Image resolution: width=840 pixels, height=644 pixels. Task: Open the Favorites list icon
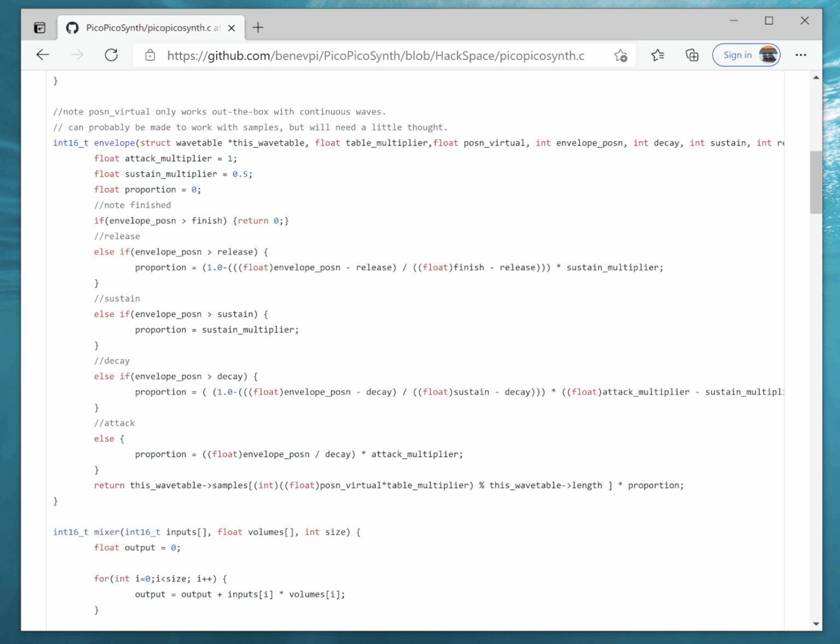658,55
